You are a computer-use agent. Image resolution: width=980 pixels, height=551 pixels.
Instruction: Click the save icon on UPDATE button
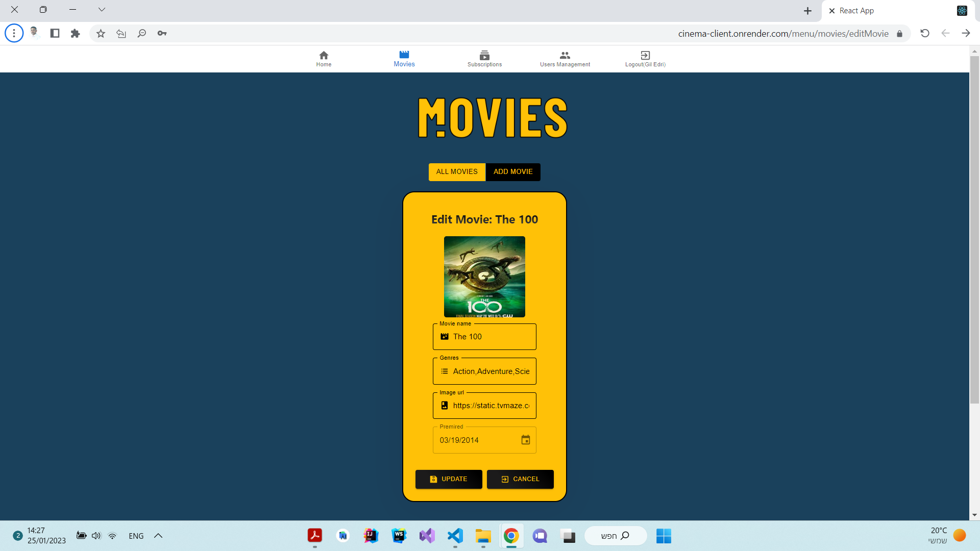[x=433, y=479]
